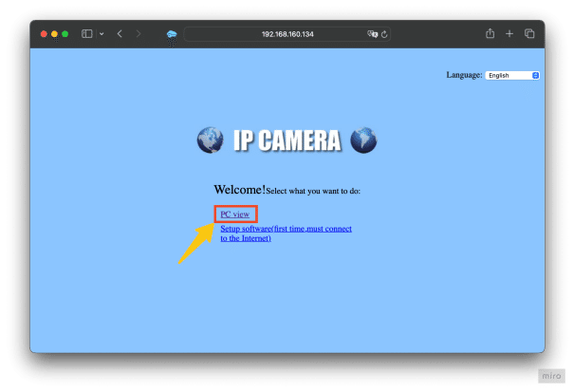Open the Language dropdown set to English
Screen dimensions: 574x392
pos(512,76)
